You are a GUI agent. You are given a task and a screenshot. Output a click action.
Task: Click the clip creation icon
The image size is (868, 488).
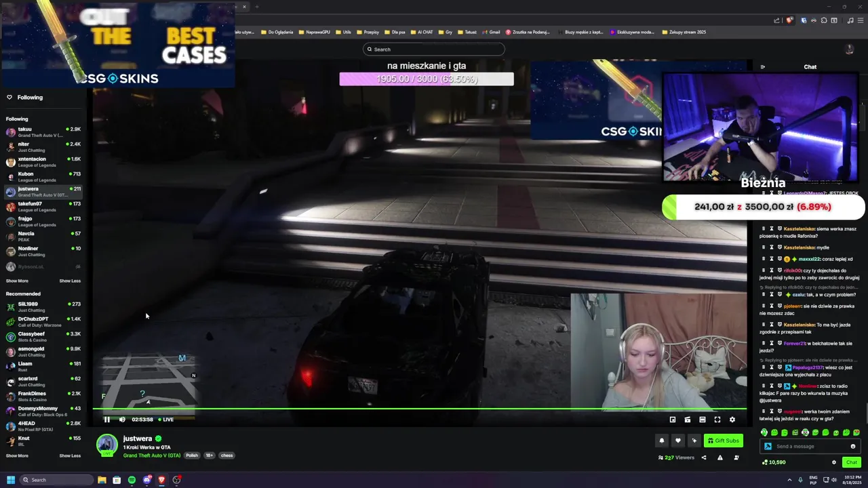(x=688, y=420)
